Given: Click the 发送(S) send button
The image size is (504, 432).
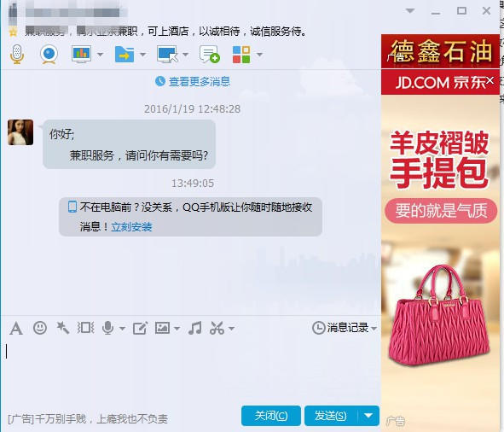Looking at the screenshot, I should (x=331, y=416).
